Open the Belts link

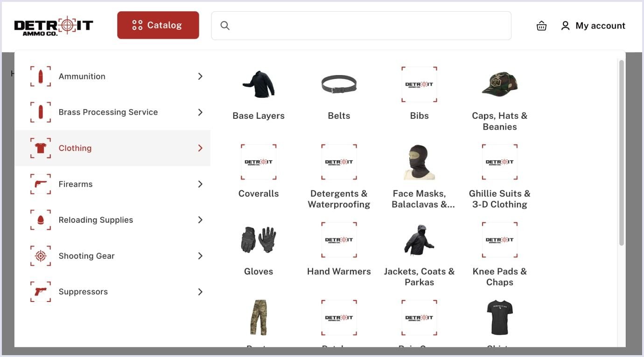coord(339,116)
